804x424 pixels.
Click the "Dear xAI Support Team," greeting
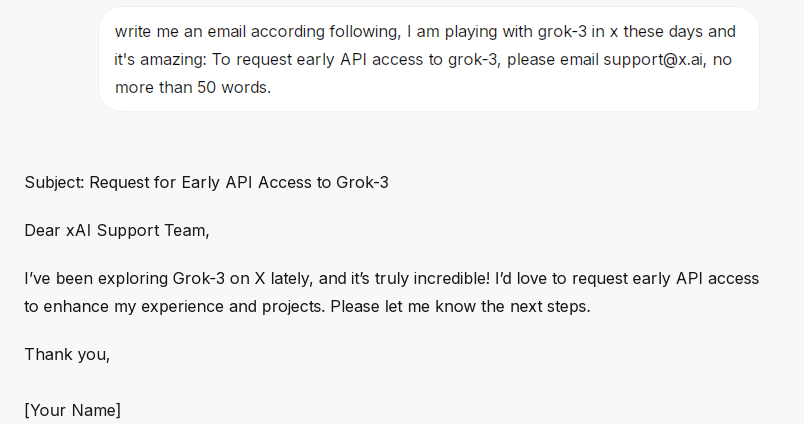point(117,231)
